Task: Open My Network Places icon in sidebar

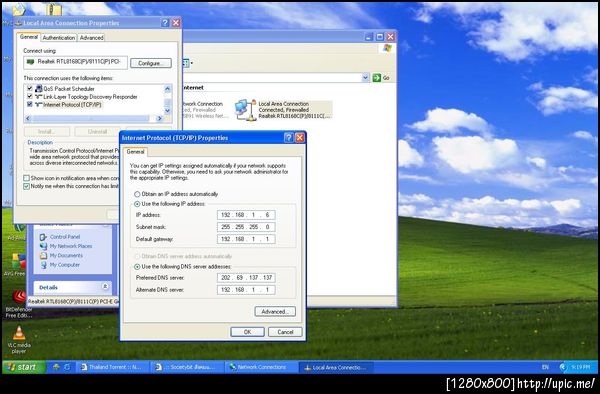Action: (43, 246)
